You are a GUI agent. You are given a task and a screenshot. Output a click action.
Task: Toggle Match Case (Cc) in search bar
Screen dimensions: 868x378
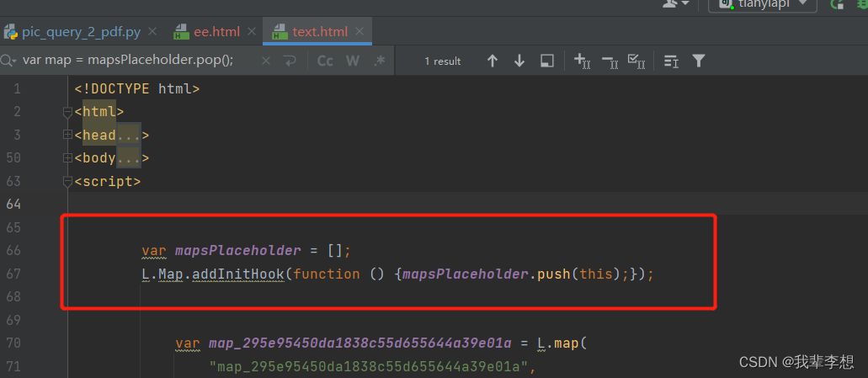point(325,61)
